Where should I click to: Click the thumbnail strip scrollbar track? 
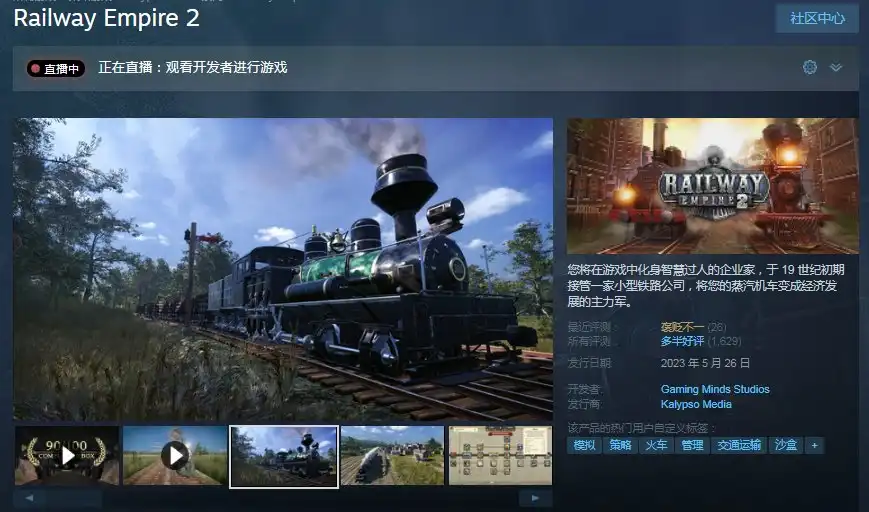tap(283, 497)
